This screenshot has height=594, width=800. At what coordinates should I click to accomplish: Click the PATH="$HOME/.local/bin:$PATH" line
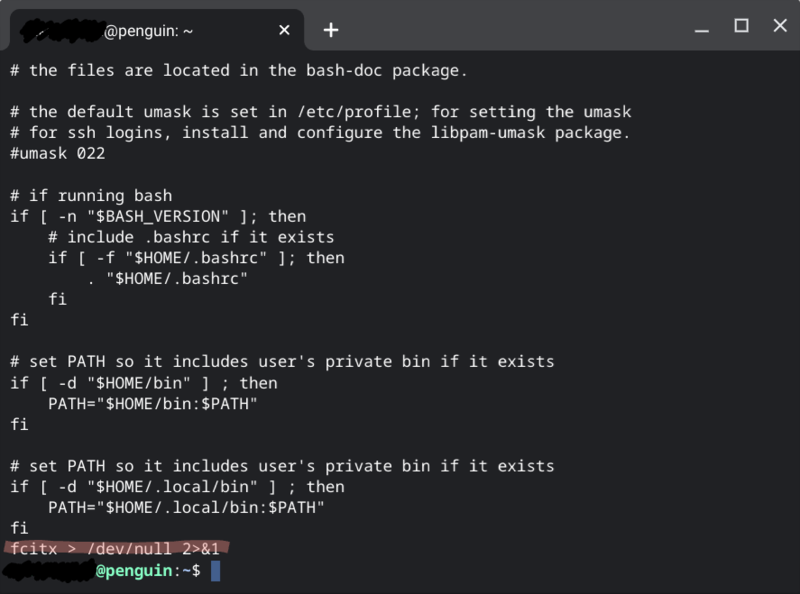[186, 507]
